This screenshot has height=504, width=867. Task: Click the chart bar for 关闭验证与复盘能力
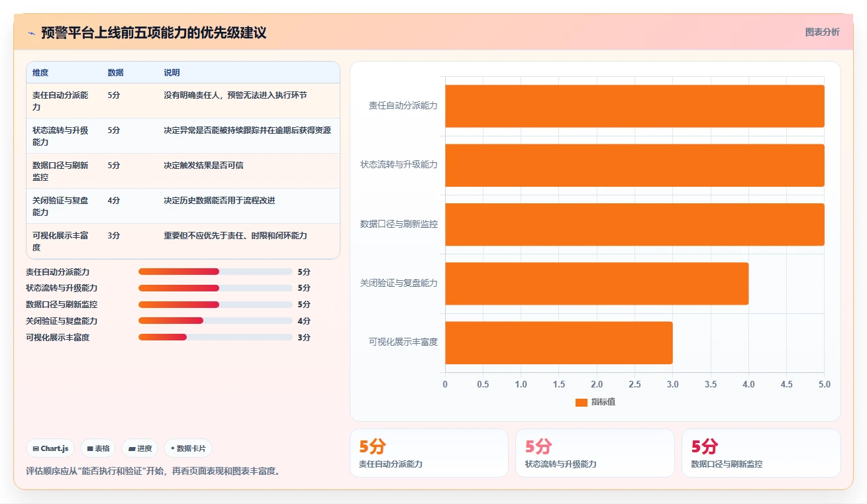pos(597,283)
